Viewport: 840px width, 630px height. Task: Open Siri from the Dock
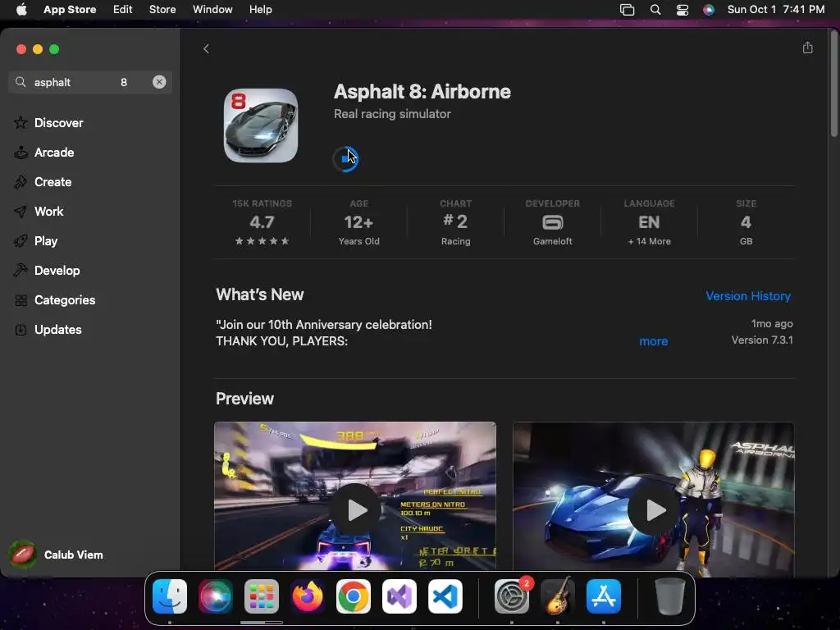[216, 596]
